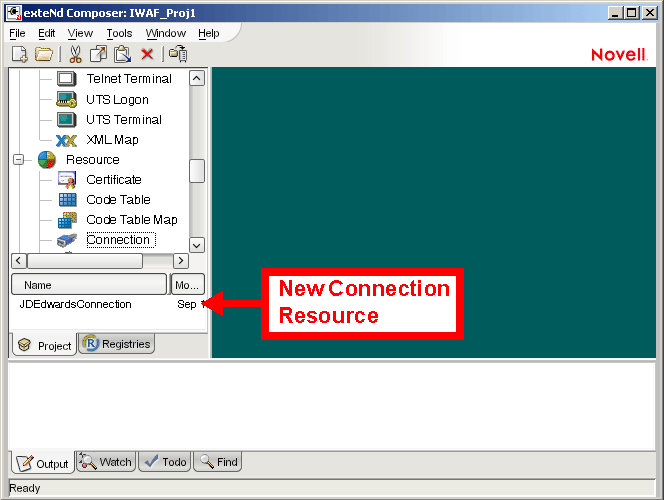
Task: Sort by the Name column header
Action: click(89, 285)
